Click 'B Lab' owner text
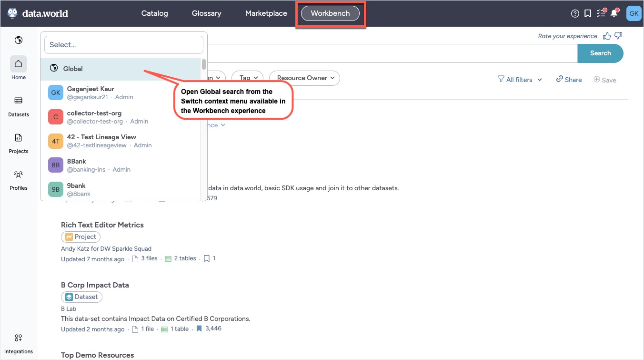The image size is (644, 360). (x=69, y=309)
